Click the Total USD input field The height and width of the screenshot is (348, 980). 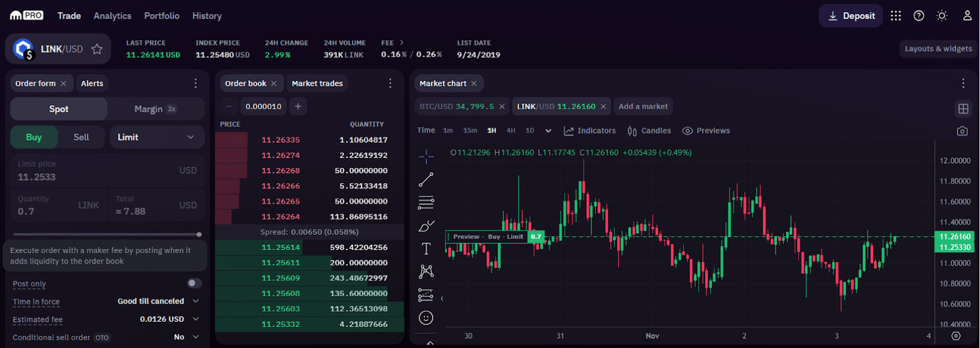pos(156,206)
